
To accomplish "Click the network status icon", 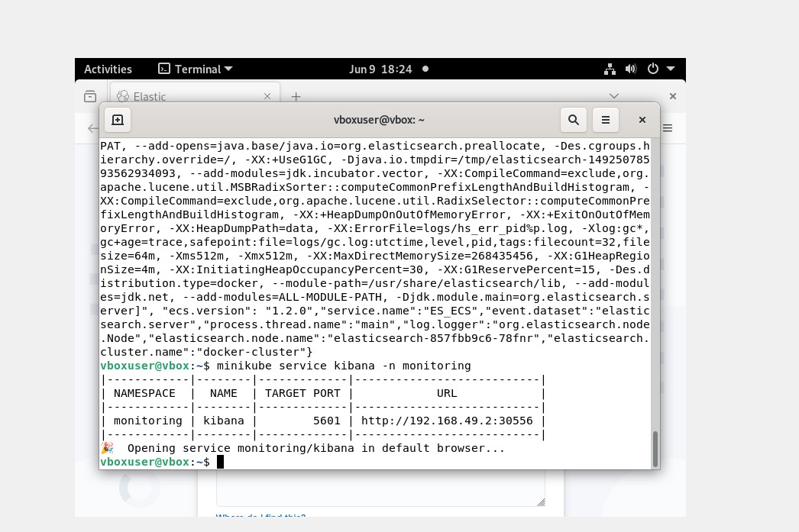I will [x=610, y=69].
